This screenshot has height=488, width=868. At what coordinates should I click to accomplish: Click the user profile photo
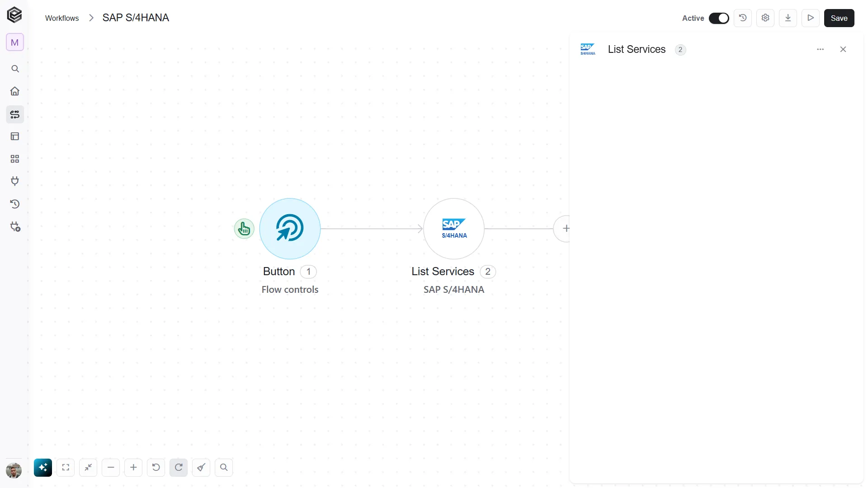(14, 470)
